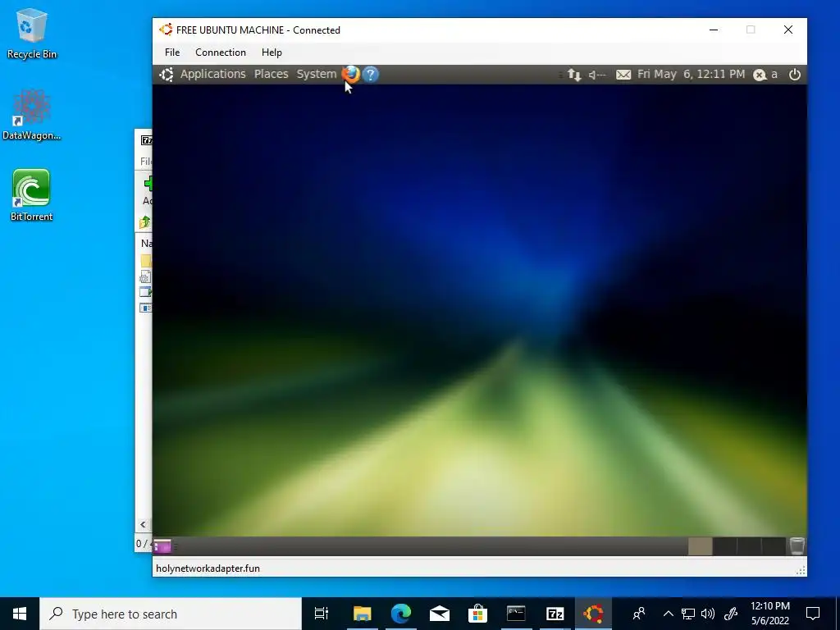The height and width of the screenshot is (630, 840).
Task: Open the Trash icon in Ubuntu's bottom panel
Action: coord(797,546)
